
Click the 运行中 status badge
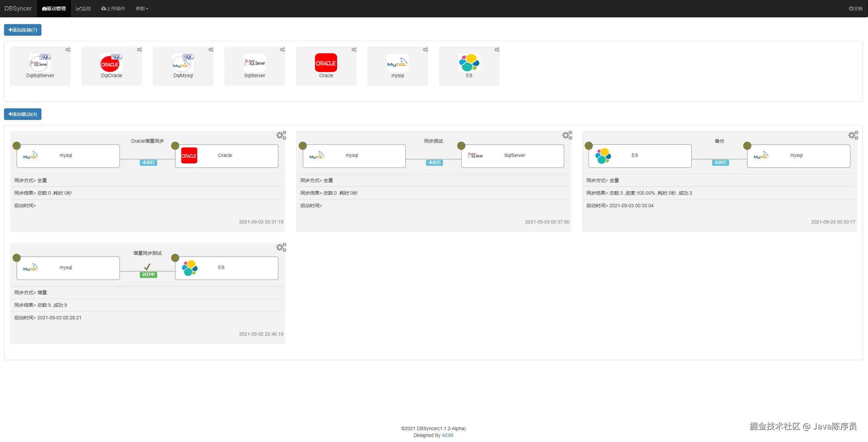[148, 275]
